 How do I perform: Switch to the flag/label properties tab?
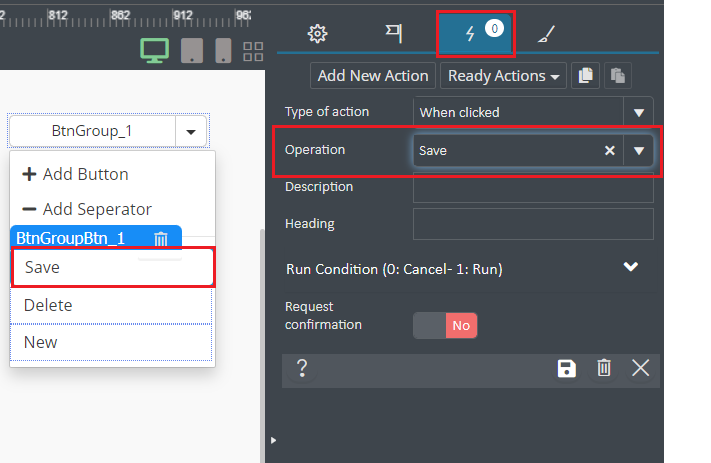pyautogui.click(x=394, y=33)
